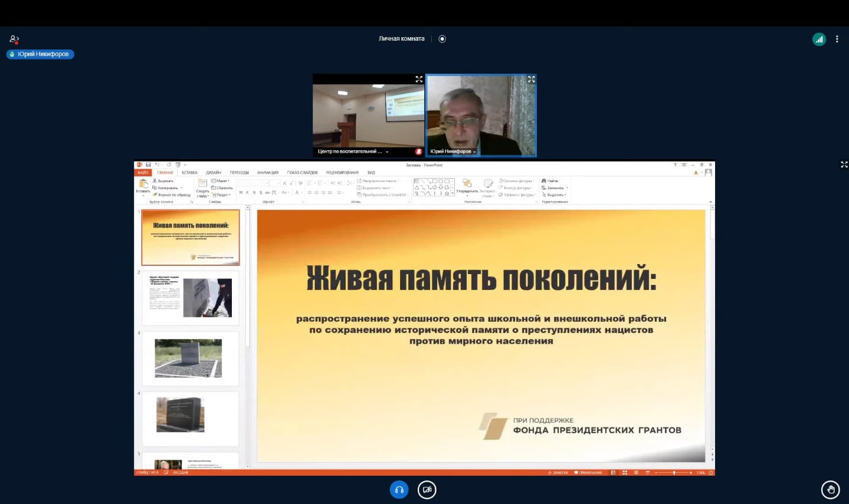The image size is (849, 504).
Task: Open dropdown beside Центр по воспитательной label
Action: click(387, 152)
